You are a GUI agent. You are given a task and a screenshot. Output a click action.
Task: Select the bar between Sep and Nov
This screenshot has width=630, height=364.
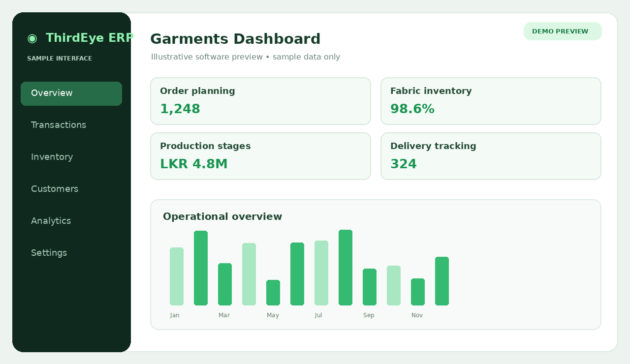[394, 286]
